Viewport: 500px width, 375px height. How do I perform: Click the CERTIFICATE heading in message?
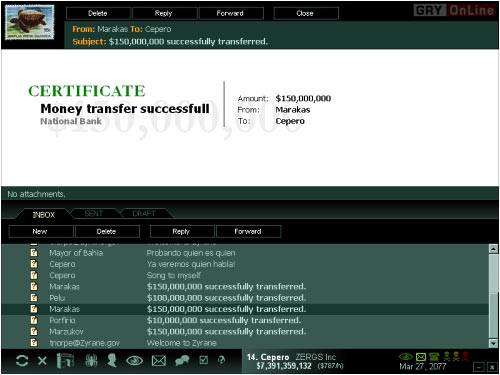(87, 91)
